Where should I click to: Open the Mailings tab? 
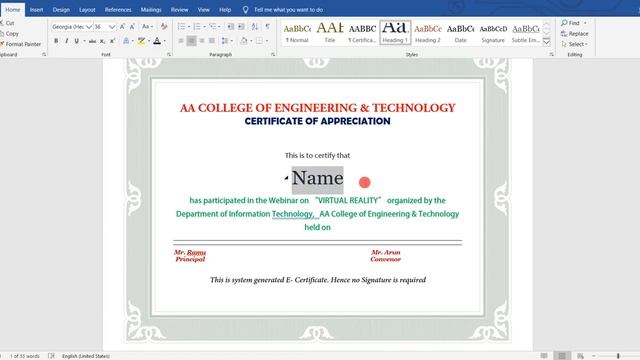pyautogui.click(x=151, y=9)
